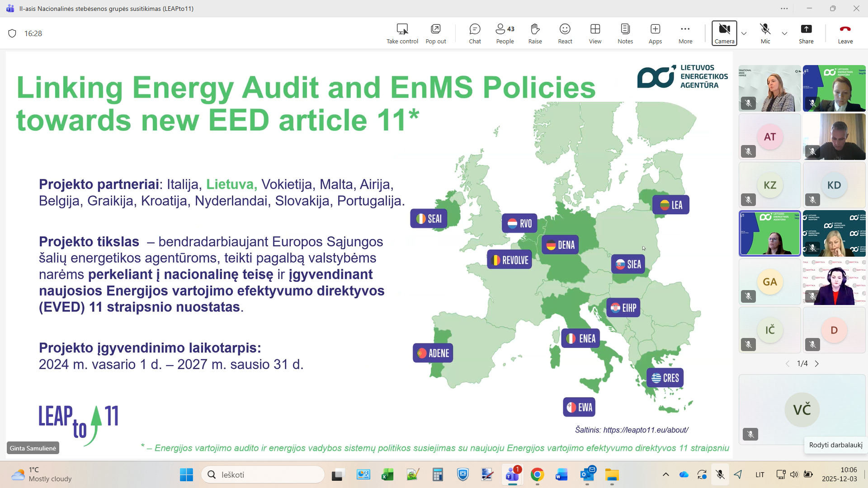Viewport: 868px width, 488px height.
Task: Open the React emoji menu
Action: [565, 33]
